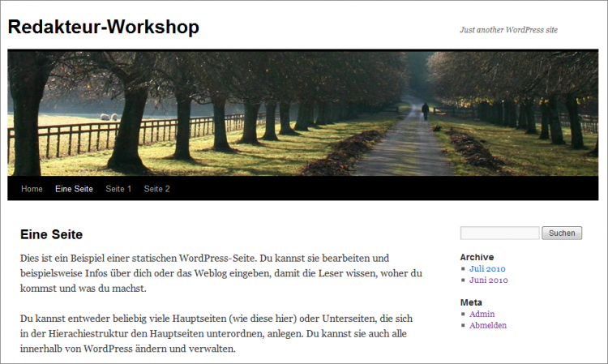
Task: Open the Juli 2010 archive link
Action: [x=487, y=268]
